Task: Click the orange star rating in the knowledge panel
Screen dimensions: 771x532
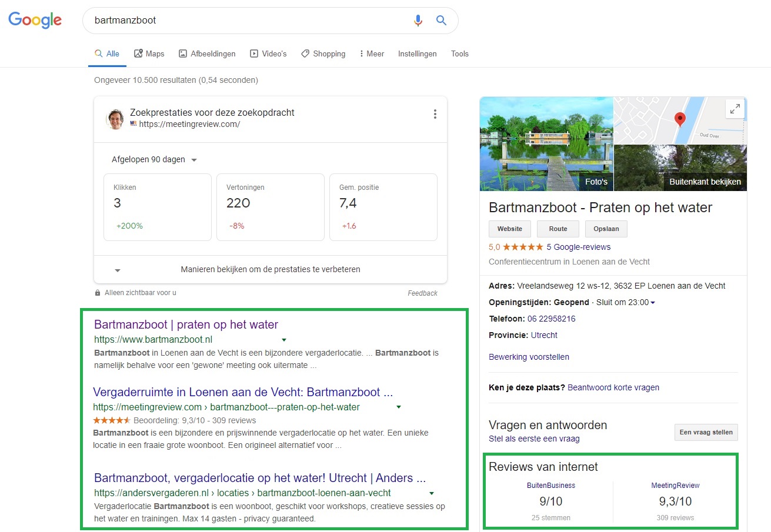Action: [522, 247]
